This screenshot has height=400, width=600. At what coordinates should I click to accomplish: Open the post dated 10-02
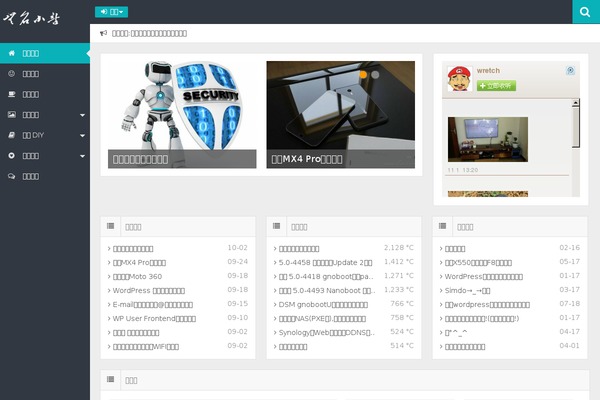tap(133, 249)
